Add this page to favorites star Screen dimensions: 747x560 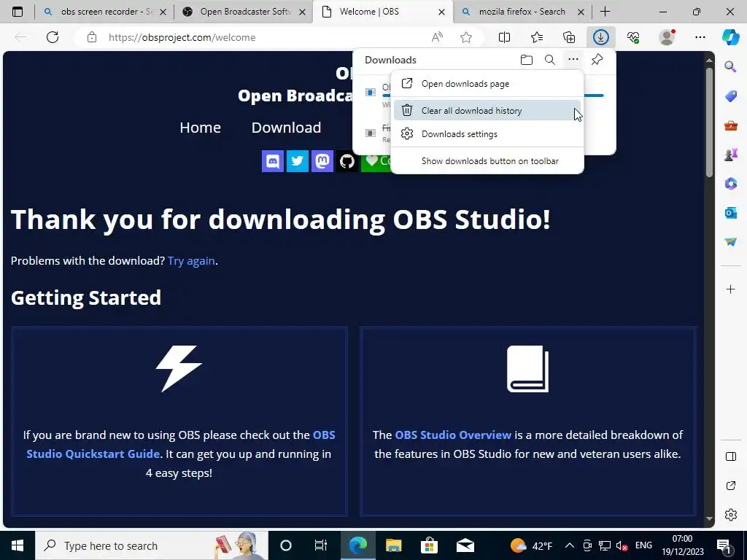[x=466, y=37]
